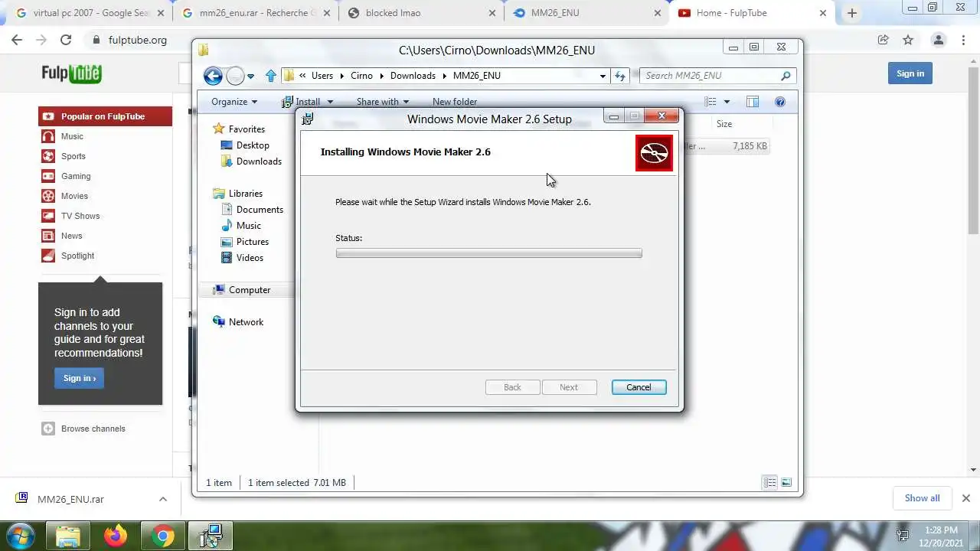Click the blue Sign in button top right

pos(910,73)
